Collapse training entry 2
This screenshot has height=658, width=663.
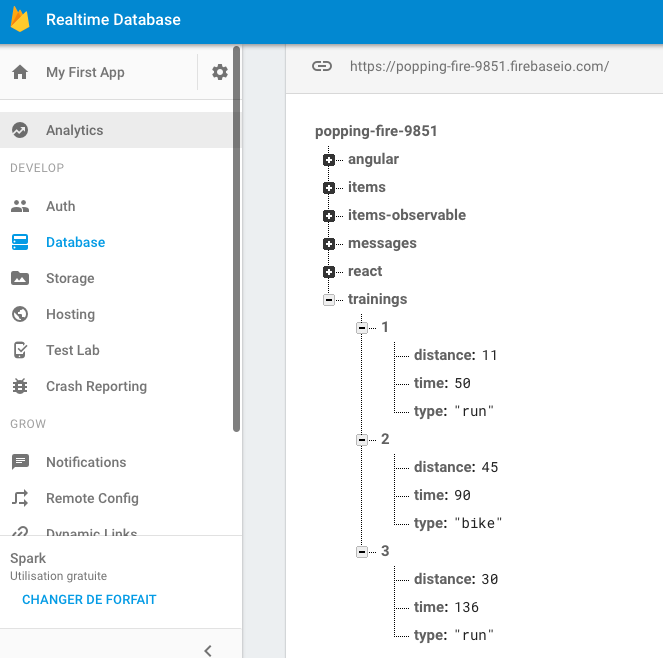pyautogui.click(x=362, y=440)
